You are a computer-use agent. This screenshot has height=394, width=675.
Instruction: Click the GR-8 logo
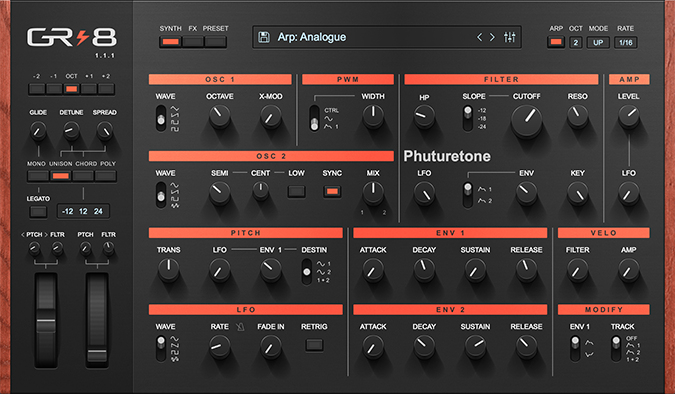(x=72, y=37)
